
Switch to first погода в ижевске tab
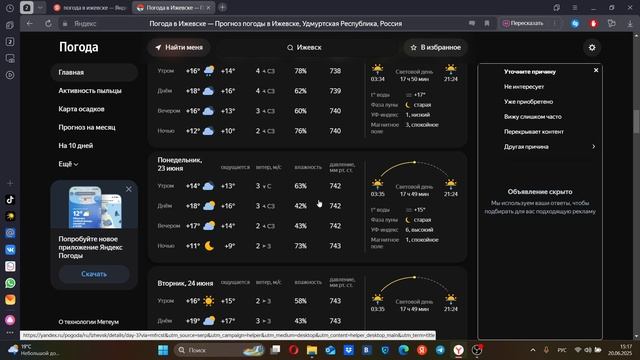pos(90,7)
